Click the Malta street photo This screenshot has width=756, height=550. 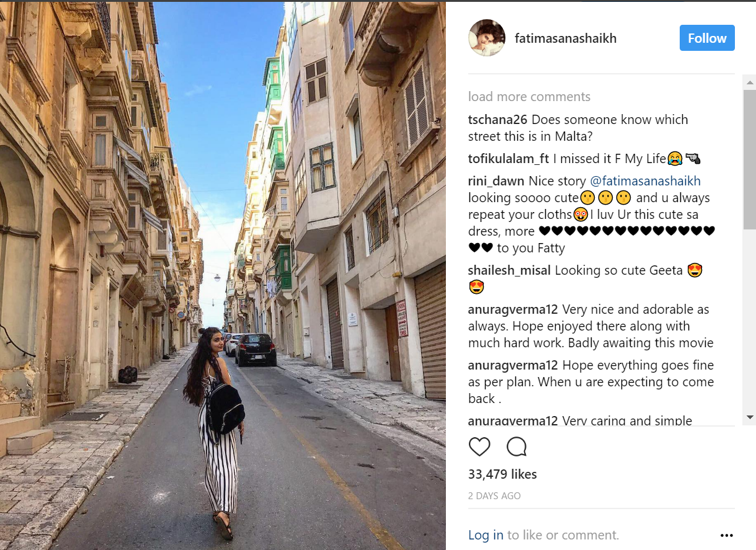pyautogui.click(x=223, y=276)
